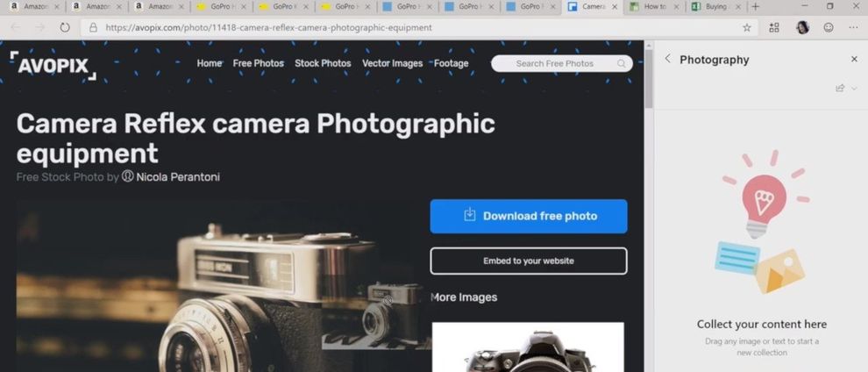Viewport: 868px width, 372px height.
Task: Open the Home menu item
Action: (210, 63)
